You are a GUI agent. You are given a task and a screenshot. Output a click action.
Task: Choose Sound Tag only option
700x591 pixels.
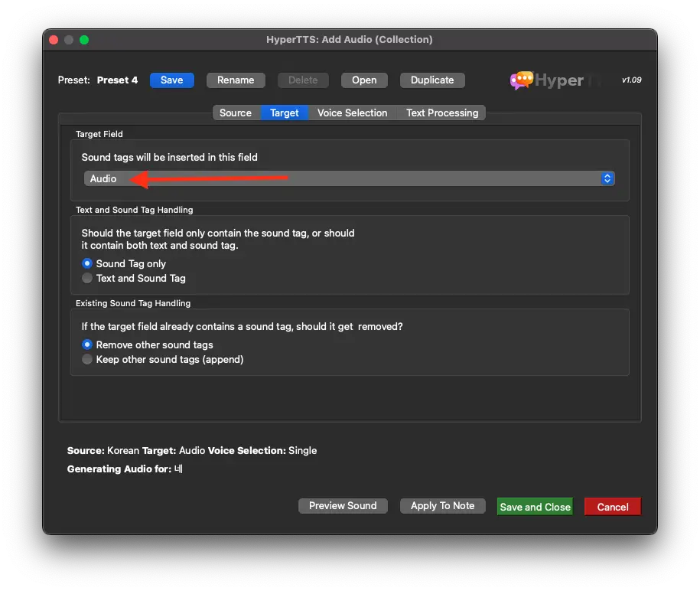[x=124, y=263]
